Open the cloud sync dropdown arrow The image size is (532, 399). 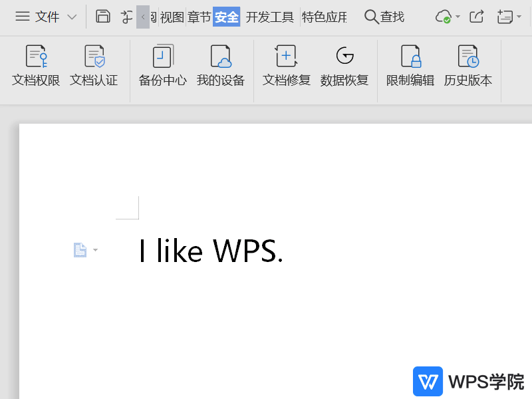[458, 16]
